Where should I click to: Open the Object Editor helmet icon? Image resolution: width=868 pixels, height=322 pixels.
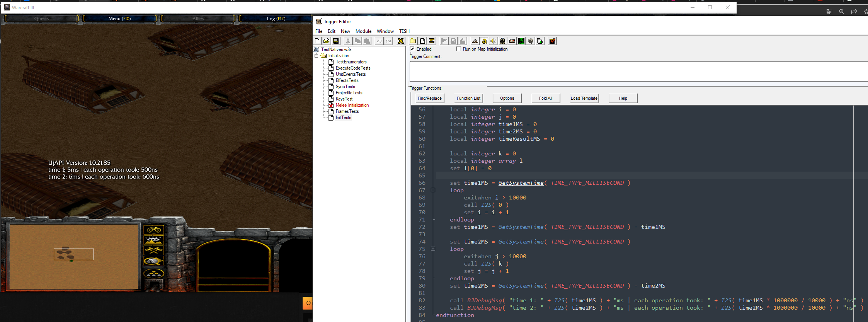[x=503, y=41]
